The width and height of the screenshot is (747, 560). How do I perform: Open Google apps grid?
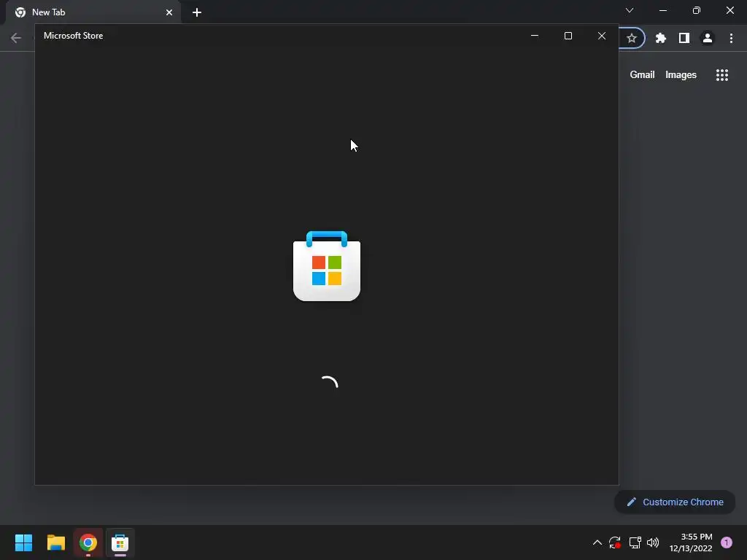[722, 75]
